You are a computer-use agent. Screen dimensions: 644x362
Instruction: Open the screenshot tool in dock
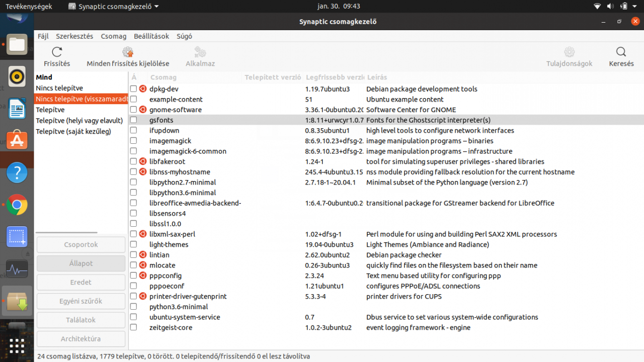[17, 237]
